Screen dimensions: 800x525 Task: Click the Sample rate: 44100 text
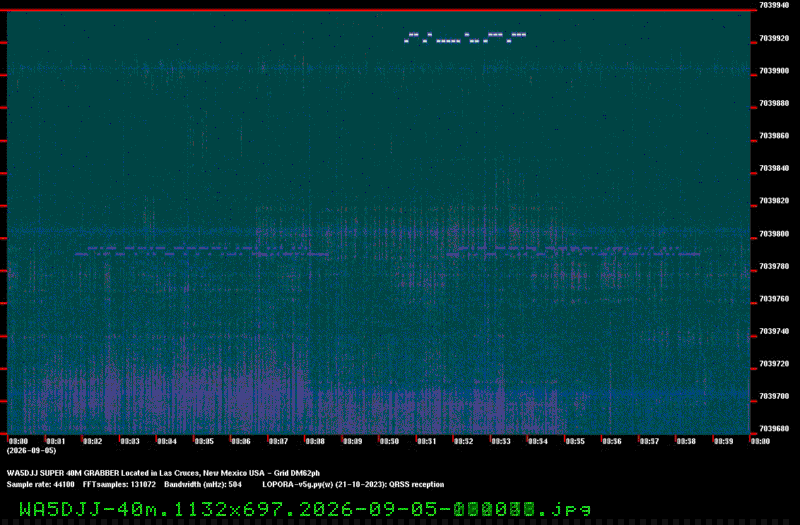point(40,484)
